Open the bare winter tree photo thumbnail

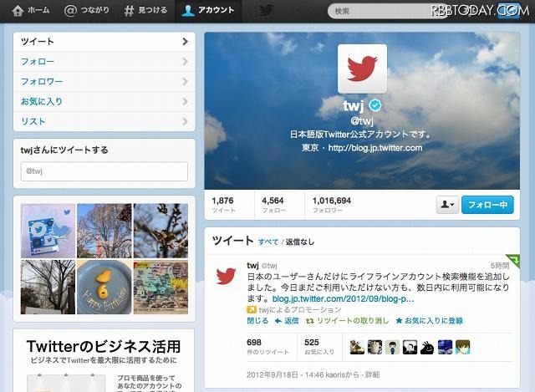click(x=48, y=288)
